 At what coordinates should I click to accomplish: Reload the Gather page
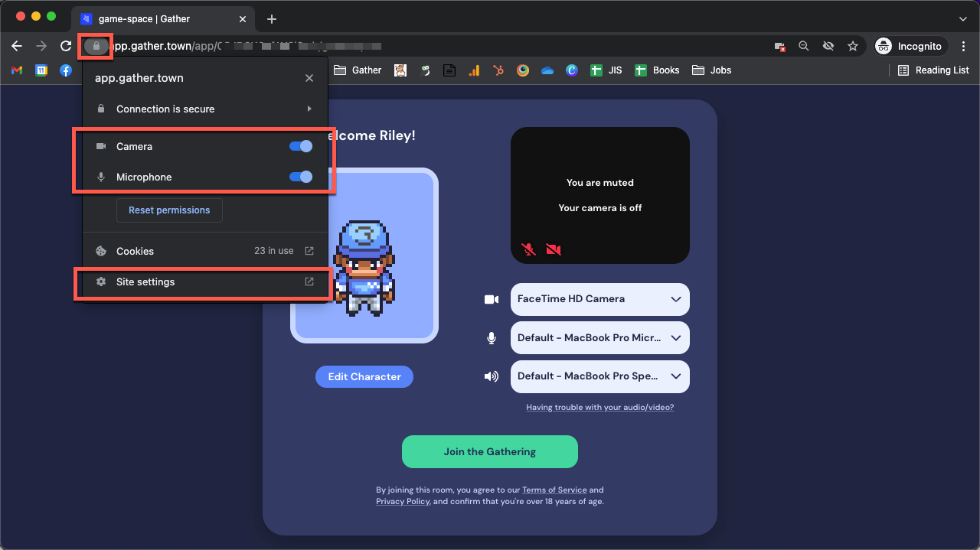66,46
